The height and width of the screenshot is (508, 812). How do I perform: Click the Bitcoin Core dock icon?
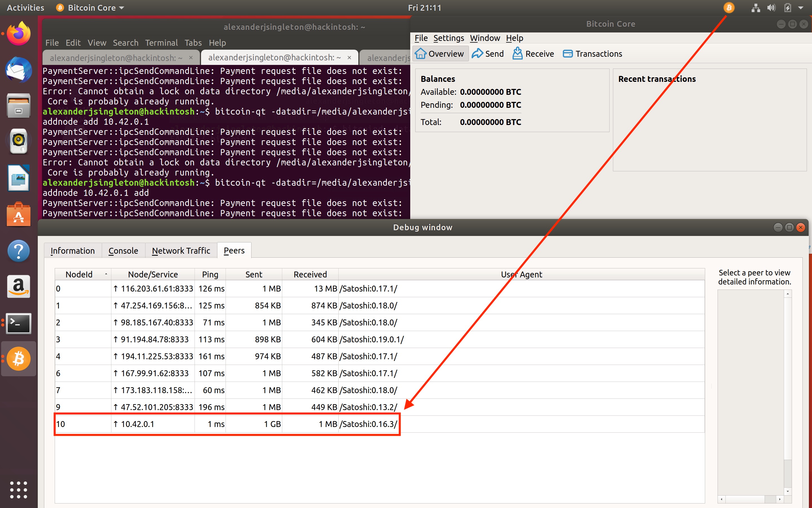[x=19, y=359]
